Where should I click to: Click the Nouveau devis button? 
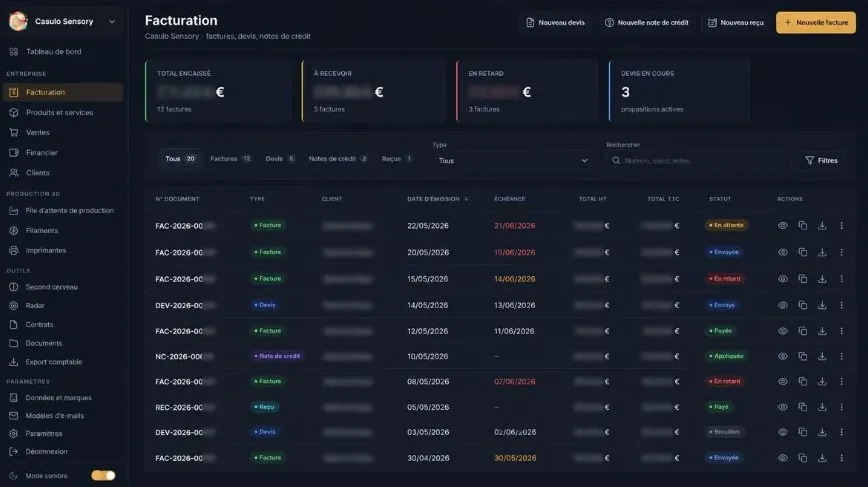click(555, 23)
